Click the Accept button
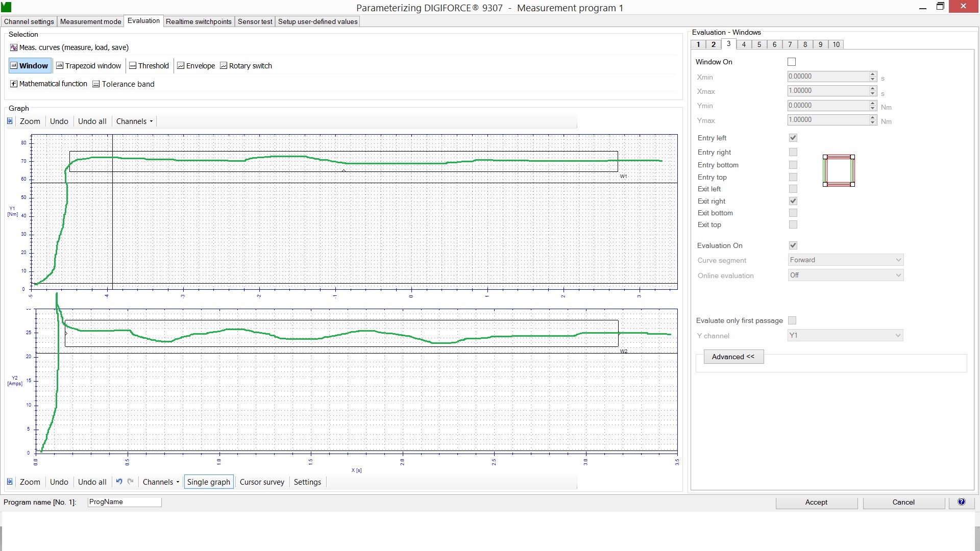Screen dimensions: 980x551 (816, 503)
